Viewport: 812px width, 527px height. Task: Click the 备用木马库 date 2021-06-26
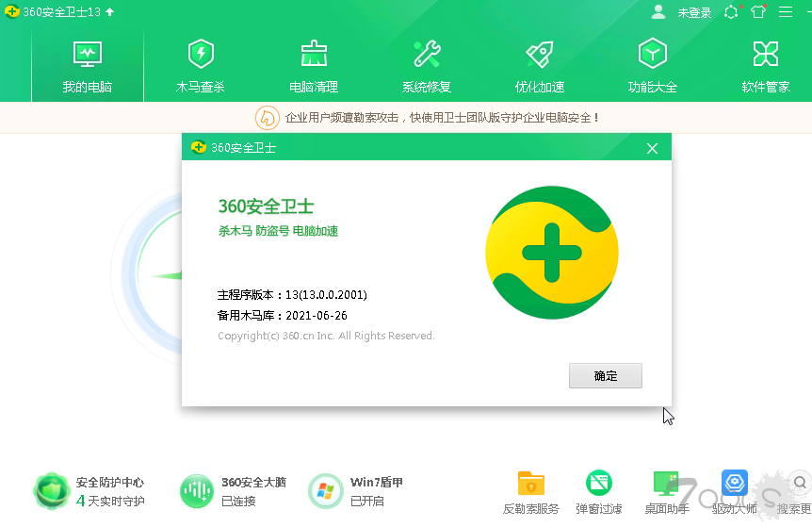317,316
